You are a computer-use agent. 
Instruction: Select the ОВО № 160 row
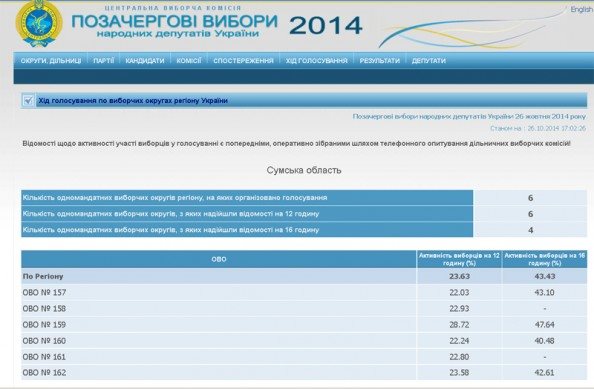click(304, 341)
